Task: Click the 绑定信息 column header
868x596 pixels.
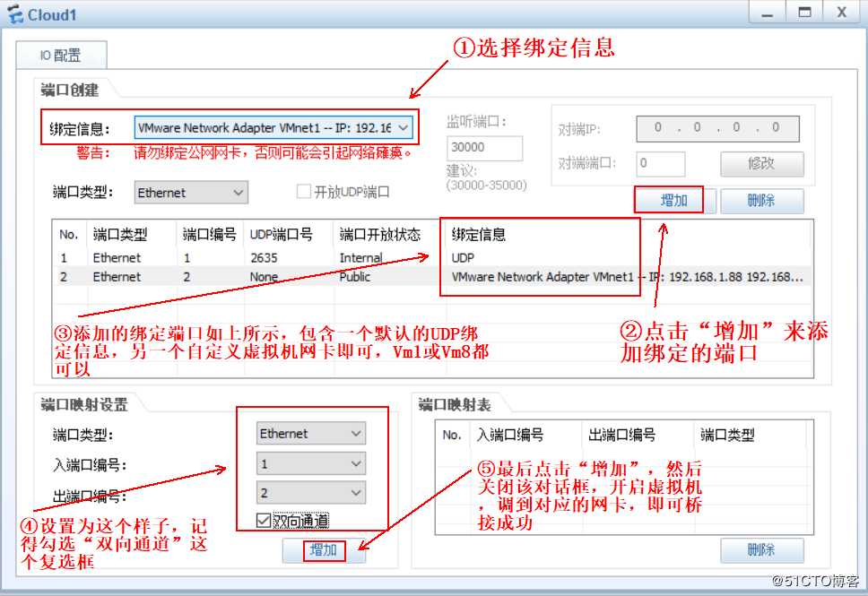Action: 478,235
